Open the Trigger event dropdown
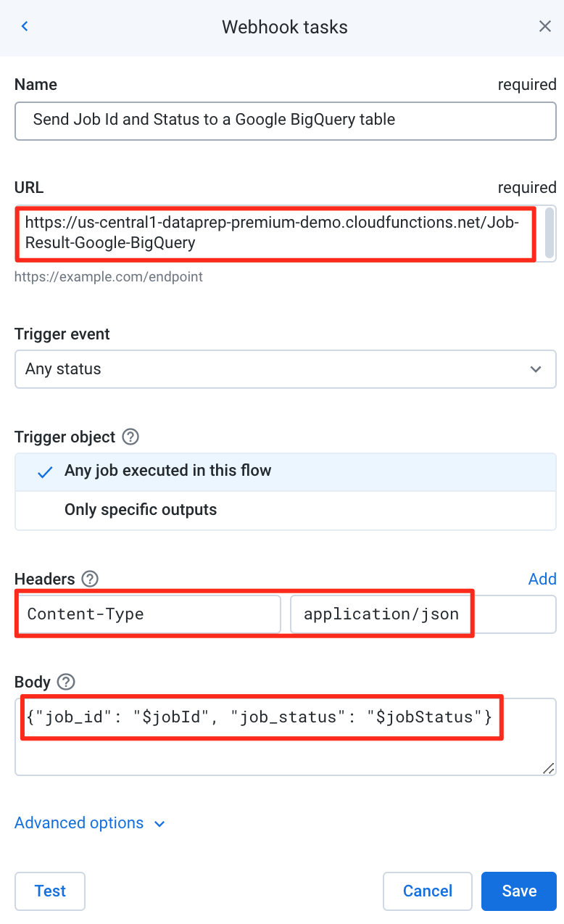The width and height of the screenshot is (564, 924). (286, 369)
